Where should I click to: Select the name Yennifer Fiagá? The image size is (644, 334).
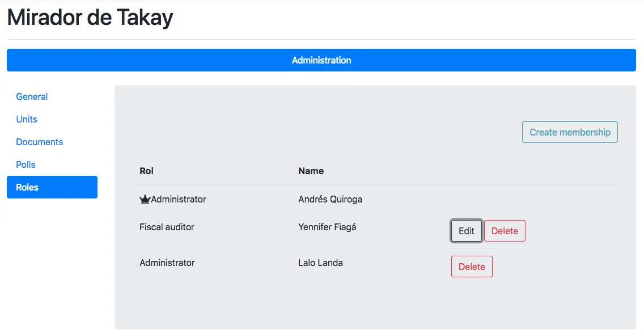[327, 227]
